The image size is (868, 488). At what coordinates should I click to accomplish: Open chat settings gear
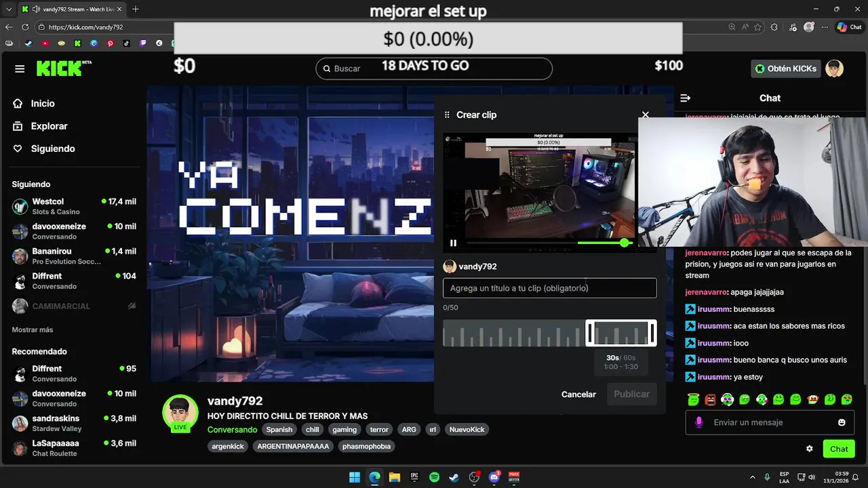tap(809, 449)
